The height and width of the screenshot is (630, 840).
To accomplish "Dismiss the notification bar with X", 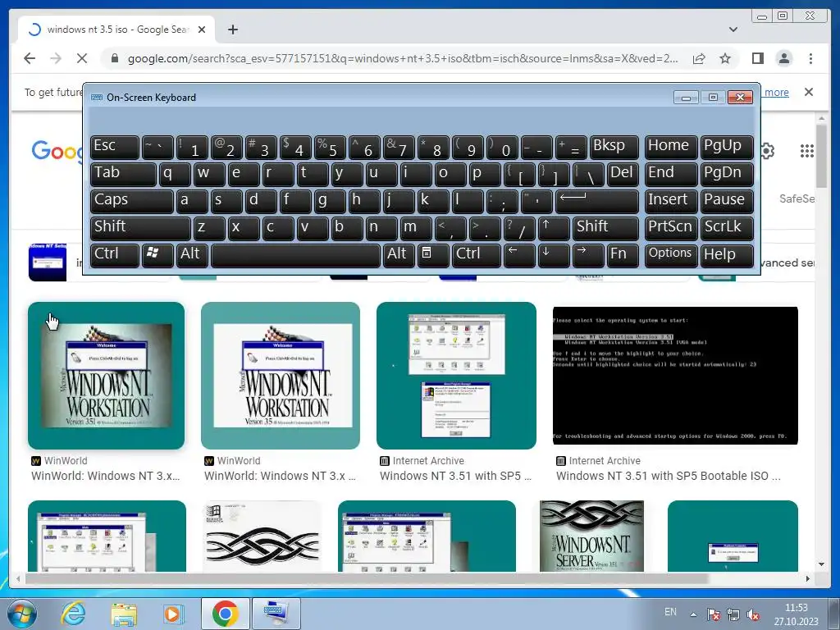I will pos(808,92).
